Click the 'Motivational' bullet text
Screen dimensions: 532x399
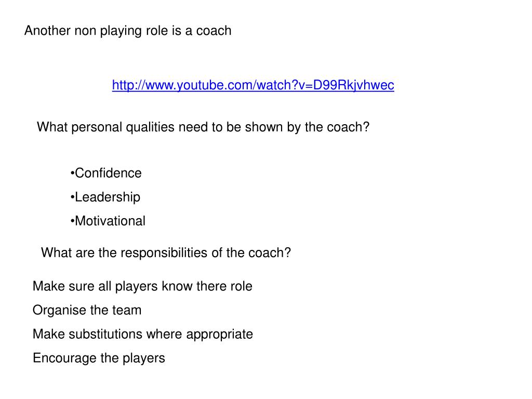click(110, 221)
